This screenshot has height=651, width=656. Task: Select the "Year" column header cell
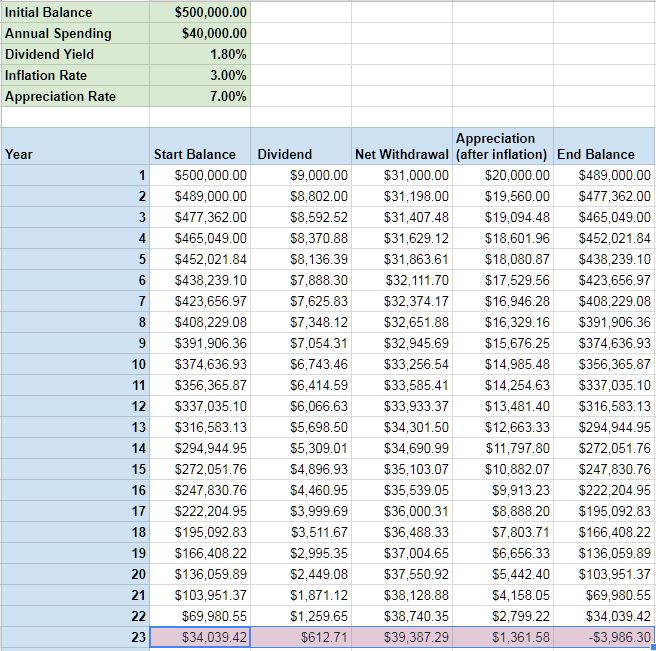click(75, 154)
